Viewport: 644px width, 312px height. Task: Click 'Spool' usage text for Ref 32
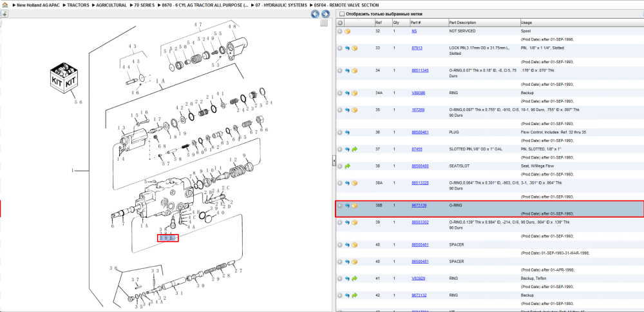tap(526, 31)
